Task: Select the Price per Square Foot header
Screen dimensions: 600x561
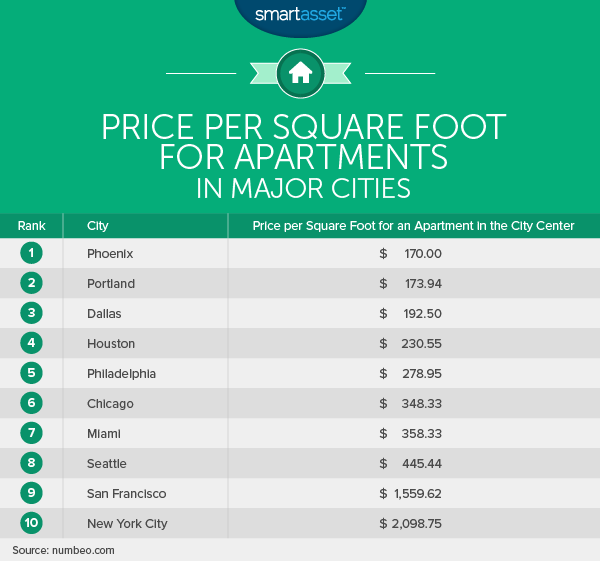Action: 413,226
